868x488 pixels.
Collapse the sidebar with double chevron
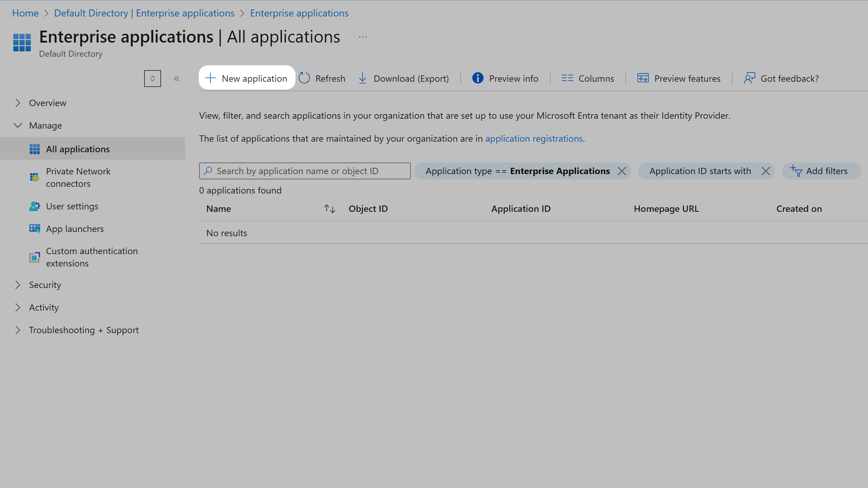pos(177,78)
